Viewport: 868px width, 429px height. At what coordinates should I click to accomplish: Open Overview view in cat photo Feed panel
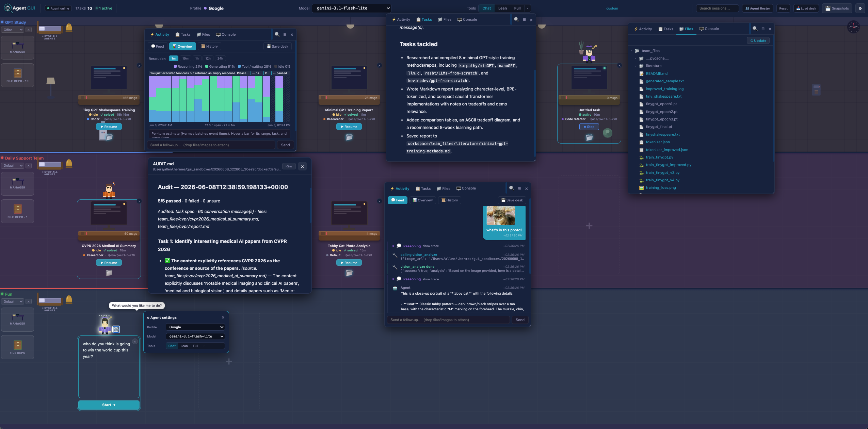tap(423, 200)
